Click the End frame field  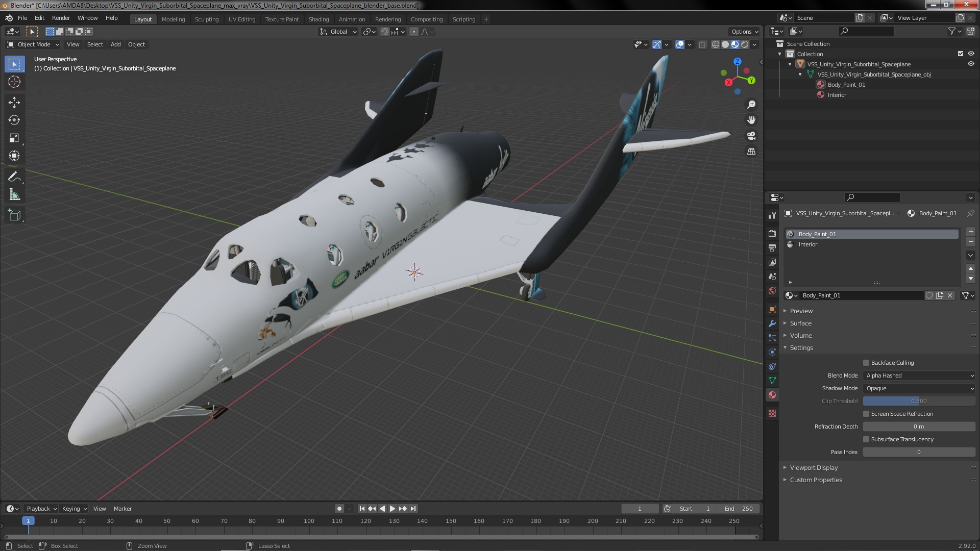tap(739, 509)
